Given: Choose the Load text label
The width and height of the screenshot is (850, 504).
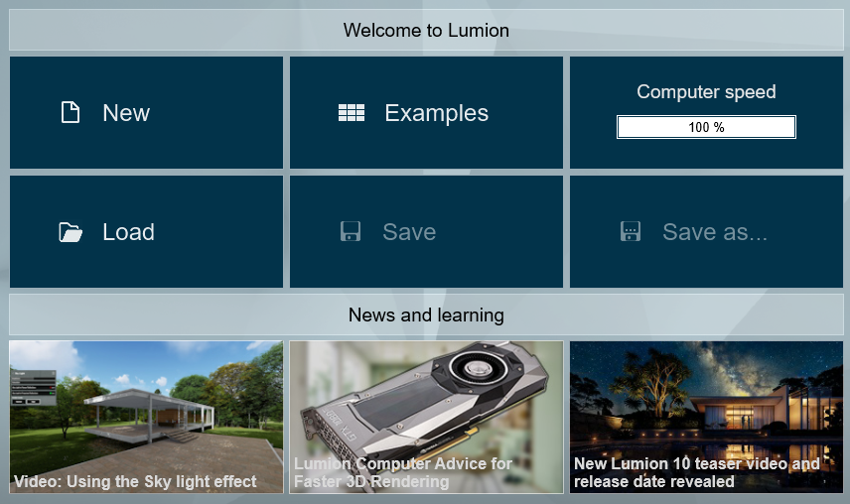Looking at the screenshot, I should pyautogui.click(x=128, y=232).
